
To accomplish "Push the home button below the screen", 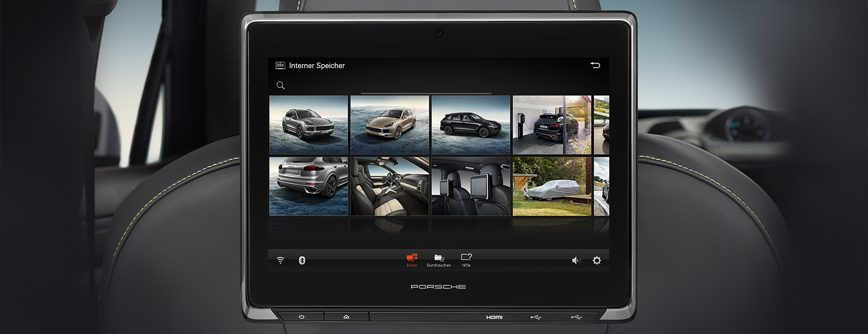I will point(346,317).
